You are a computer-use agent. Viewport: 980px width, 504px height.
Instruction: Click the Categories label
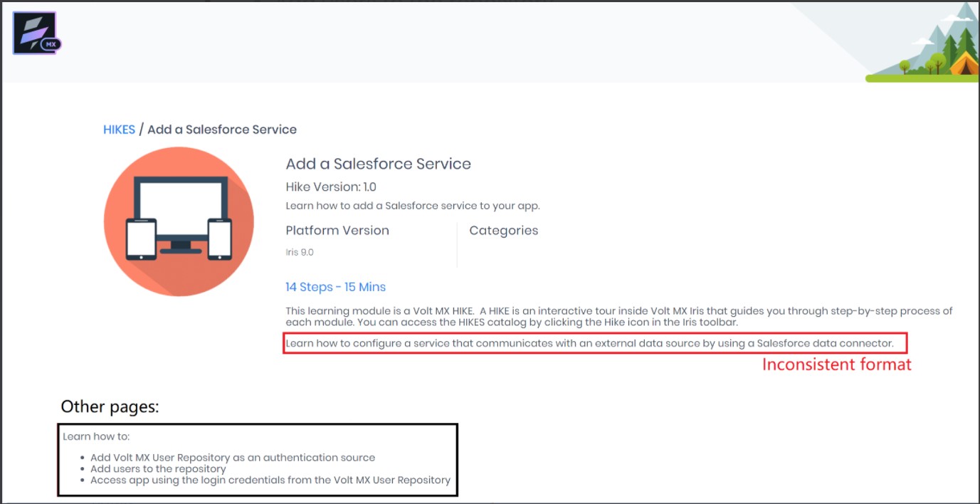tap(504, 231)
